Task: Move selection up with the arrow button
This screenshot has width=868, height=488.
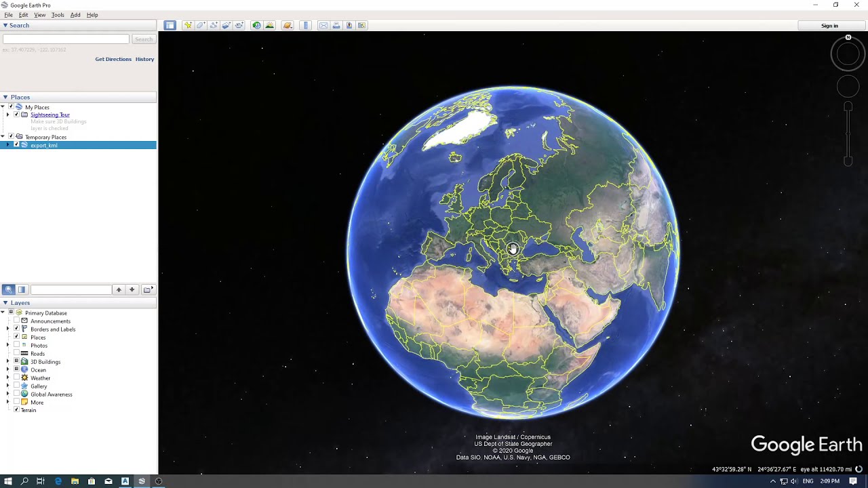Action: pos(119,289)
